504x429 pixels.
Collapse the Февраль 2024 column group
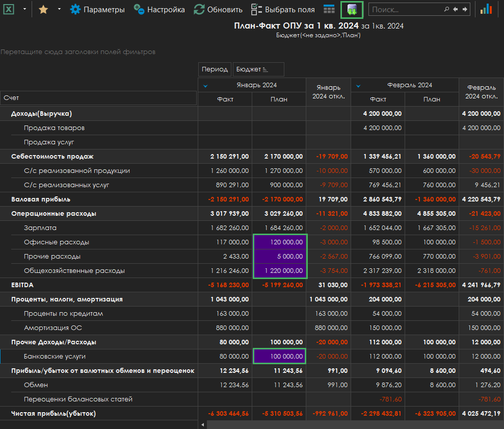[x=358, y=85]
